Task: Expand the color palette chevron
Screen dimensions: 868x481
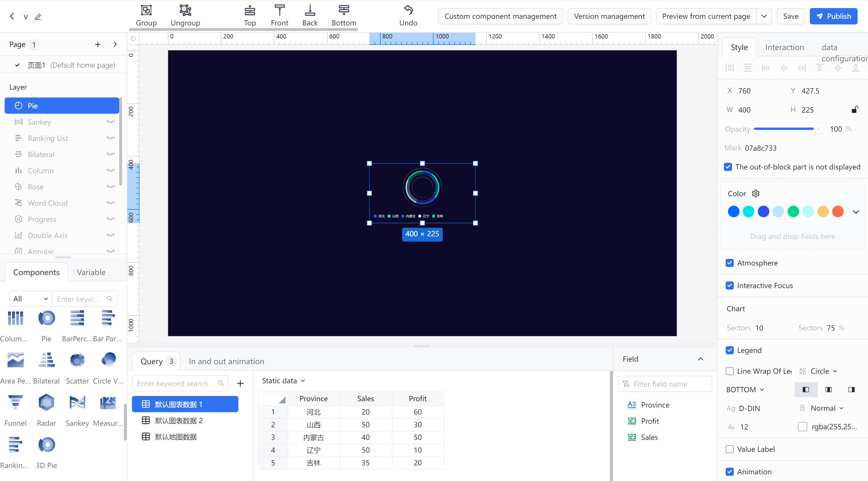Action: (856, 212)
